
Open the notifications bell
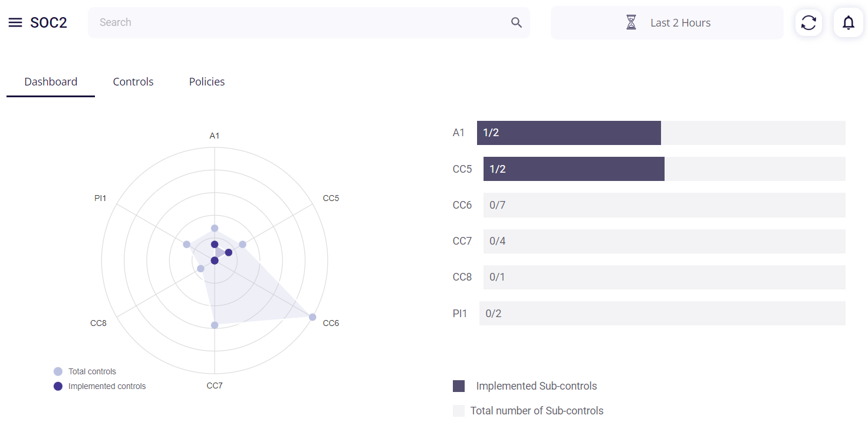pos(848,22)
